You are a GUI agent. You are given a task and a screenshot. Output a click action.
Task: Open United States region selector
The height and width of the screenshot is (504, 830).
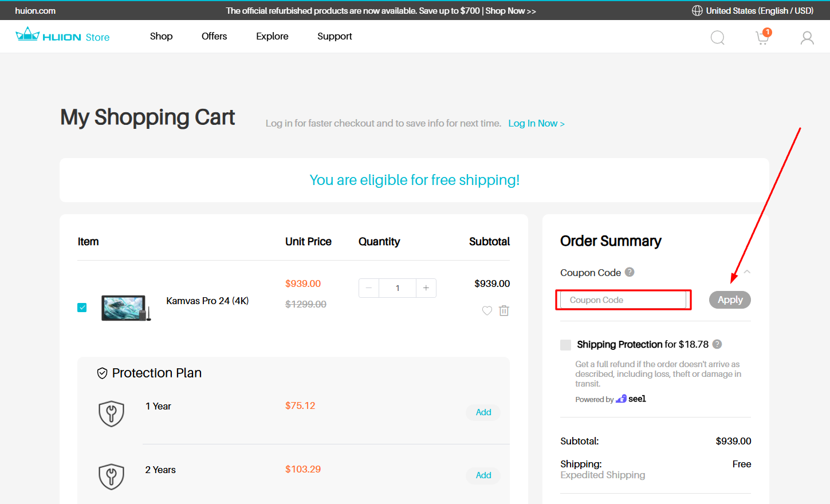(753, 10)
